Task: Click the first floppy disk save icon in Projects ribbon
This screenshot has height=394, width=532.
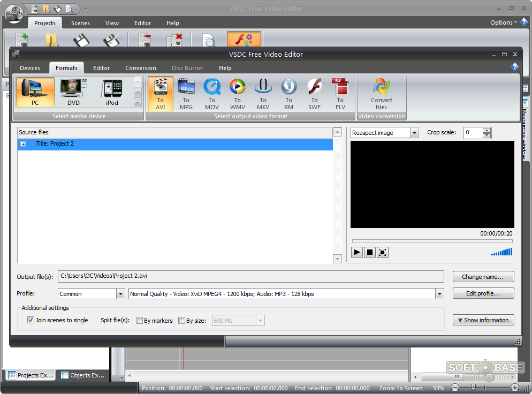Action: point(81,40)
